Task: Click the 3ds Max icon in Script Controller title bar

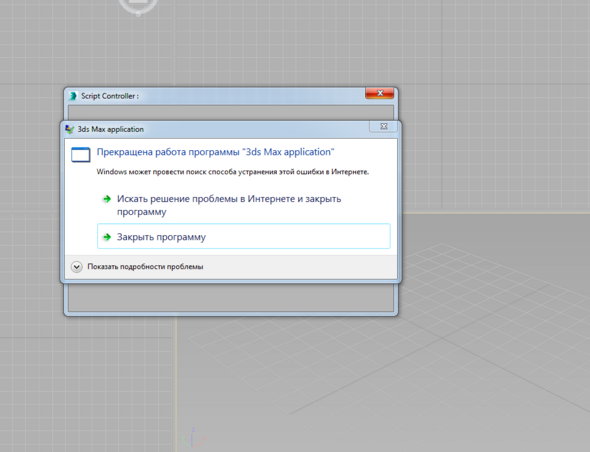Action: pos(73,96)
